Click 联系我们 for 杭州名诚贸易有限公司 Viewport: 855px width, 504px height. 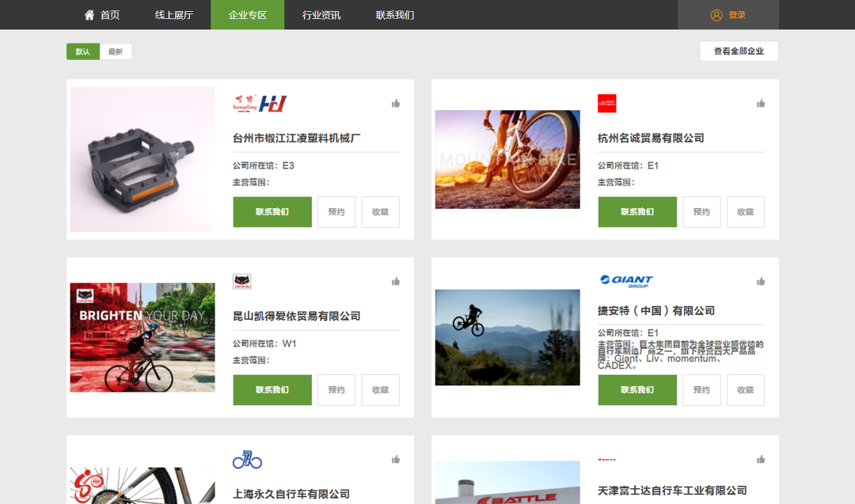click(637, 212)
